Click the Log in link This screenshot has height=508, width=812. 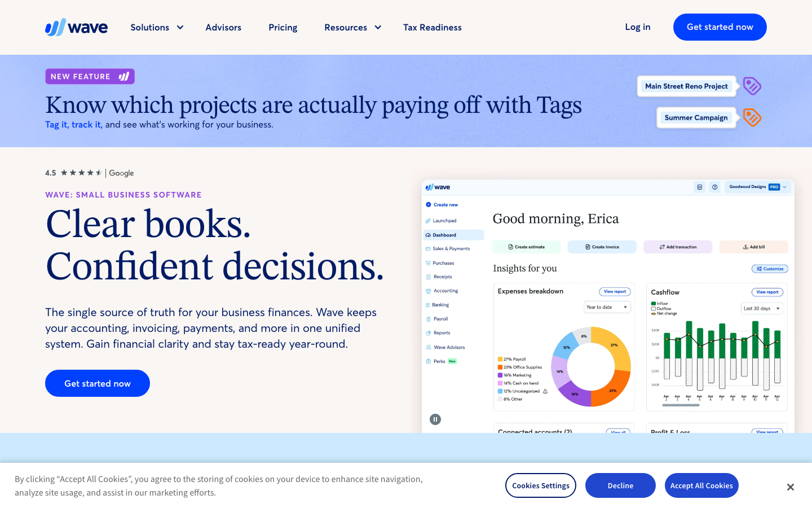coord(638,27)
